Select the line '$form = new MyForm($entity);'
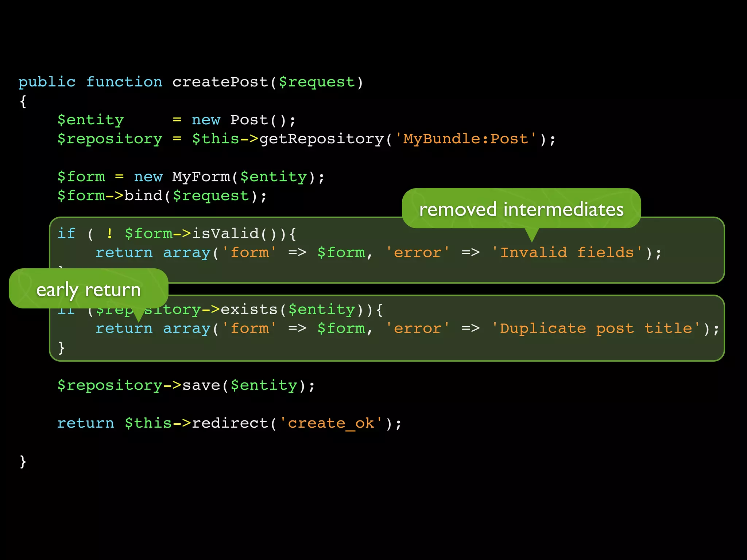Image resolution: width=747 pixels, height=560 pixels. click(x=191, y=177)
